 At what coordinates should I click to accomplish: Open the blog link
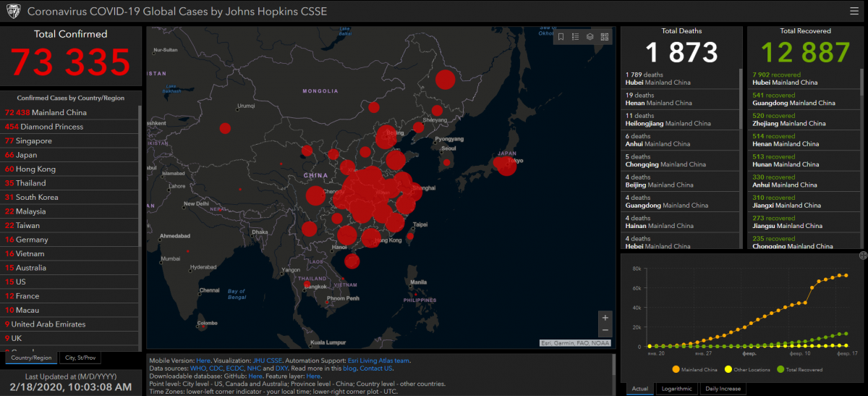pyautogui.click(x=351, y=368)
